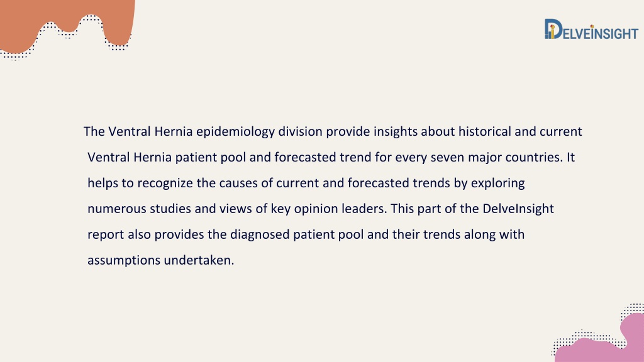This screenshot has height=362, width=644.
Task: Click the line starting 'The Ventral Hernia epidemiology'
Action: pos(333,131)
